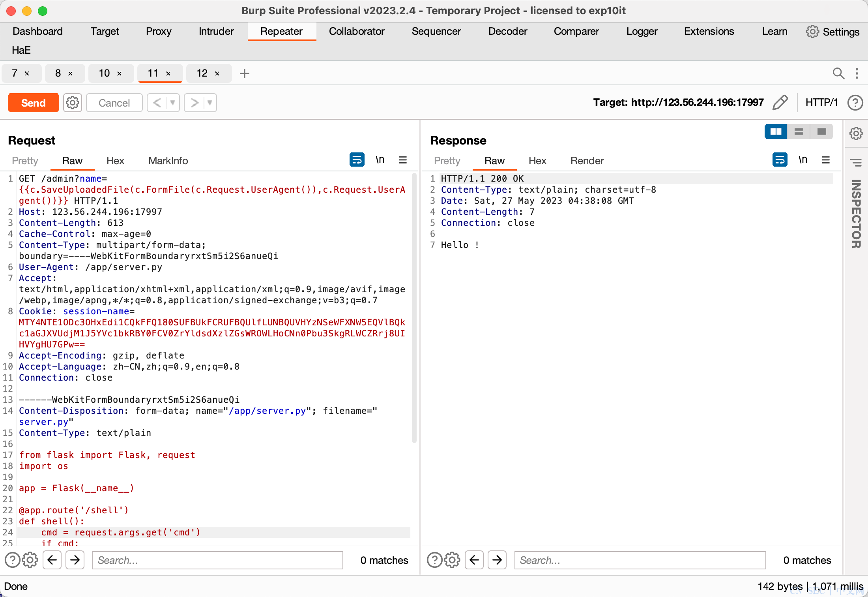This screenshot has width=868, height=597.
Task: Open request editor hamburger menu
Action: (x=403, y=160)
